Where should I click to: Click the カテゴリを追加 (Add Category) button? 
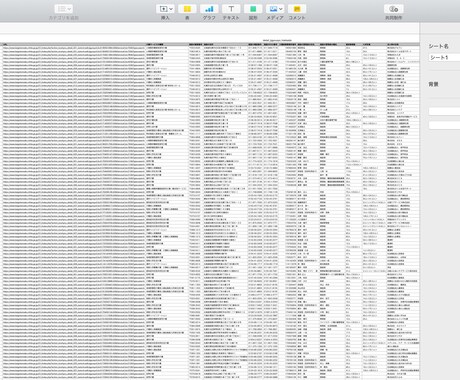[64, 9]
